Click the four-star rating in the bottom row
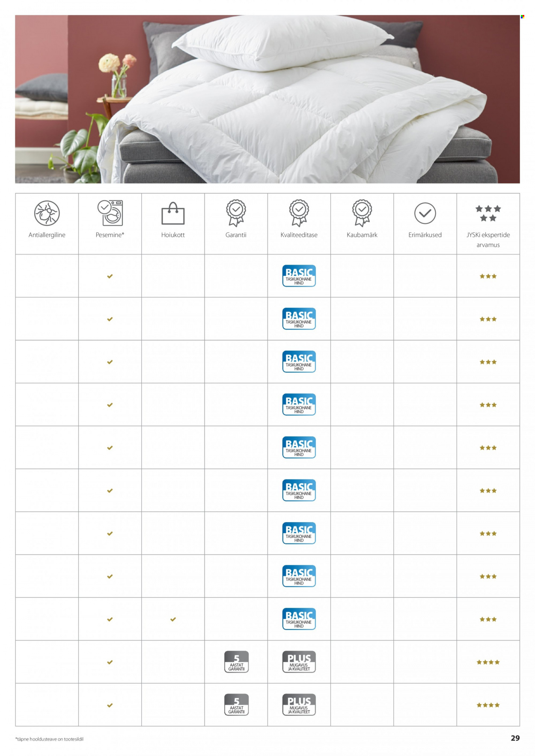The height and width of the screenshot is (756, 535). (488, 705)
